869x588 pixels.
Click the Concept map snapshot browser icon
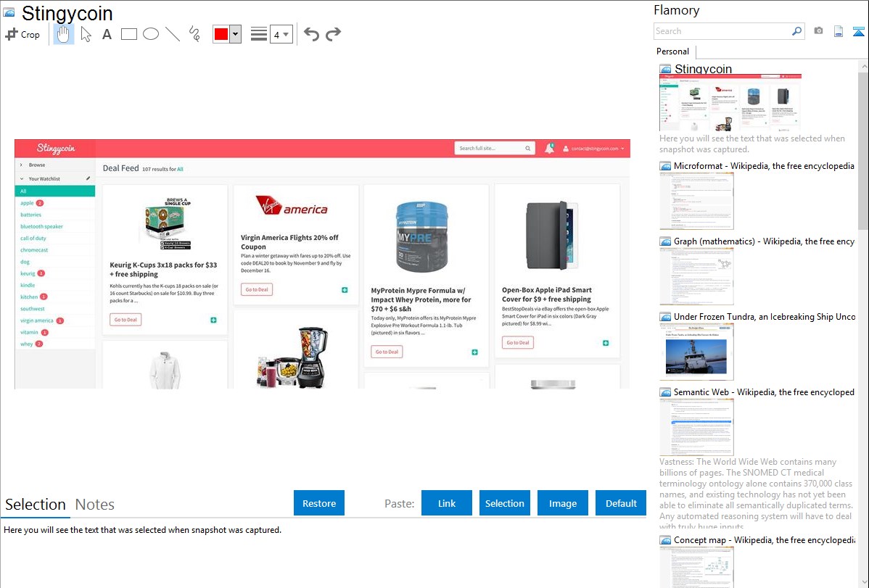tap(665, 540)
